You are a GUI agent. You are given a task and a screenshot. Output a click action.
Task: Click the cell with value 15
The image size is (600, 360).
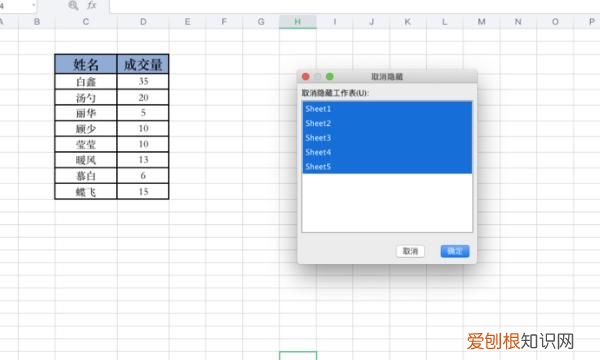pos(143,192)
